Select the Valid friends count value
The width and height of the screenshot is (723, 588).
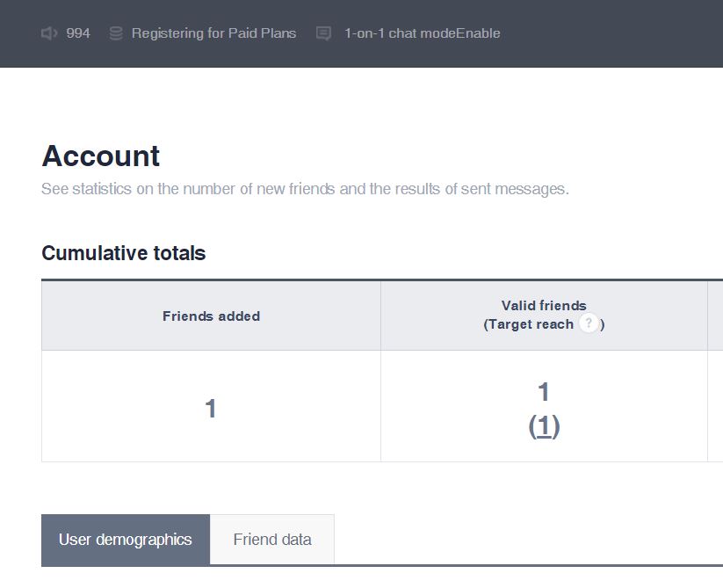[544, 392]
